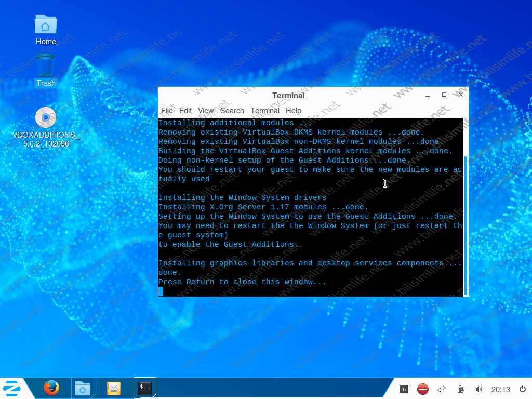Open the Edit menu in Terminal
Screen dimensions: 532x399
click(185, 111)
